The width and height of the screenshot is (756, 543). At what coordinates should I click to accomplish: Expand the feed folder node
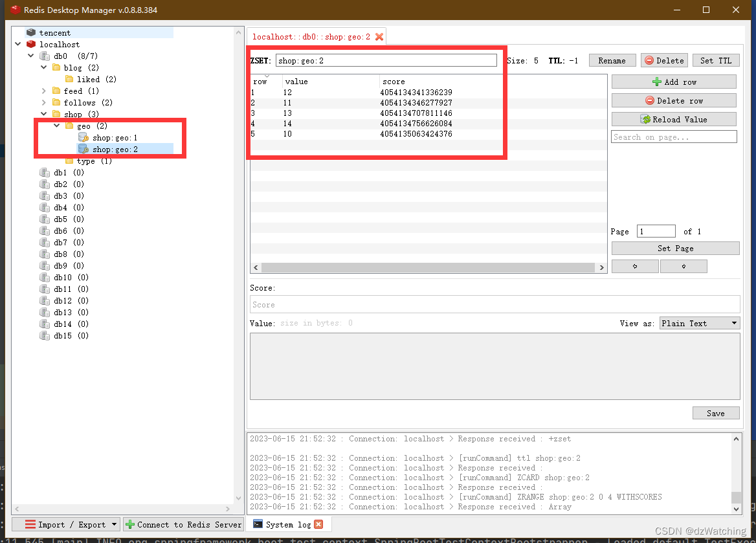click(44, 91)
